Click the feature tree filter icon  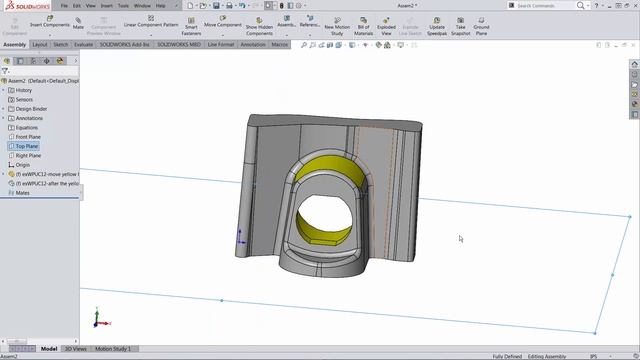pyautogui.click(x=5, y=71)
